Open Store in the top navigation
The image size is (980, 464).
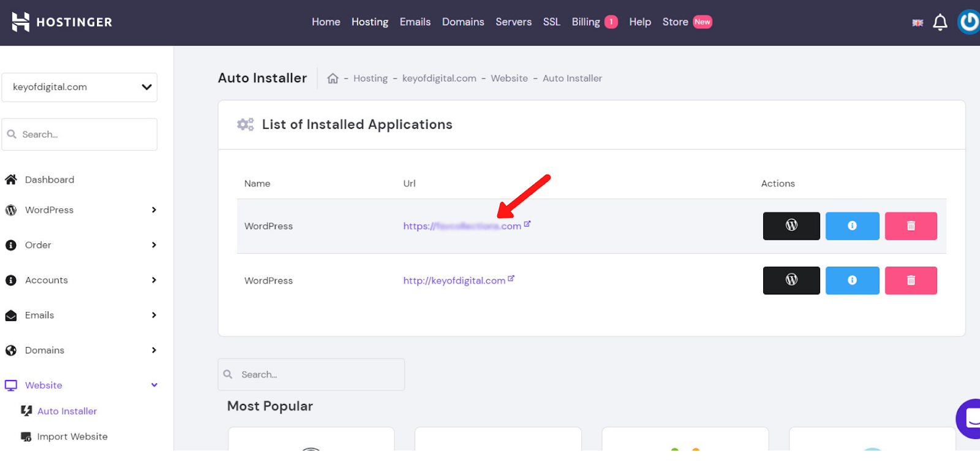(x=675, y=22)
